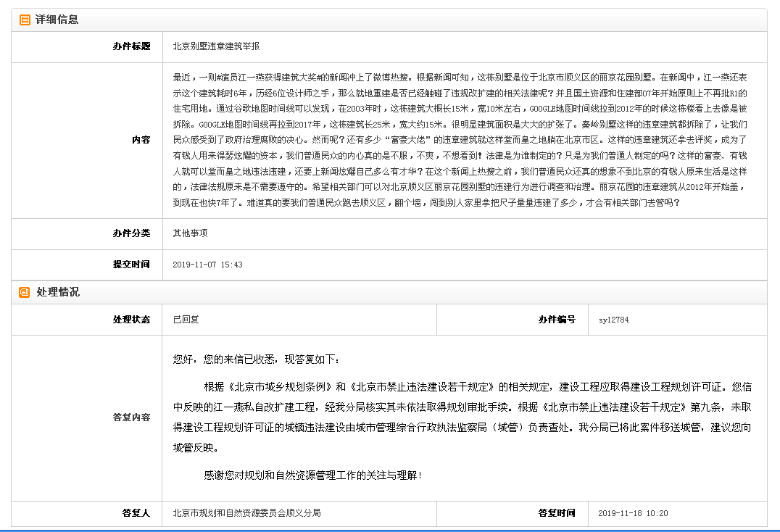780x532 pixels.
Task: Select reply time 2019-11-18 10:20
Action: tap(633, 513)
